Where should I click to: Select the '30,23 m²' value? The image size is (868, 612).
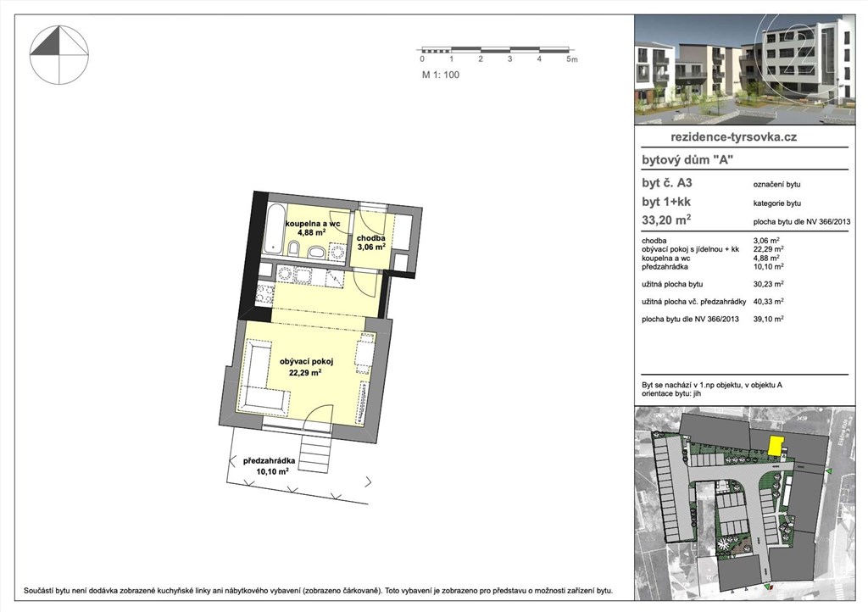click(x=768, y=285)
